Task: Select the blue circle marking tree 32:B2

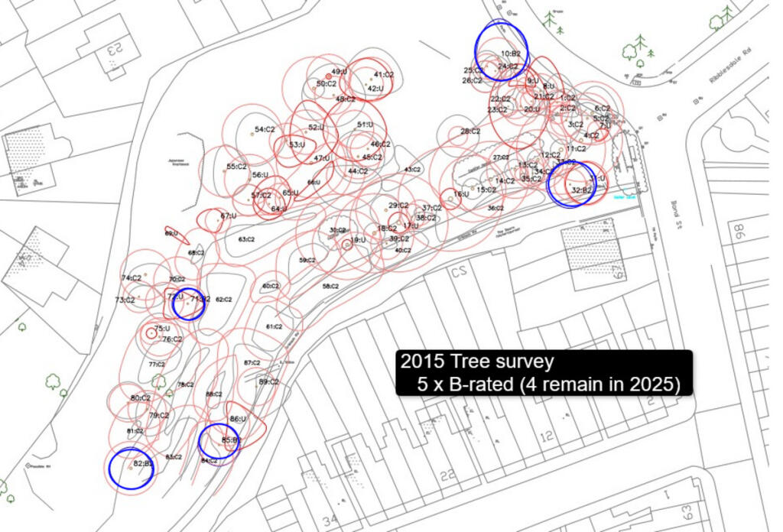Action: [x=572, y=183]
